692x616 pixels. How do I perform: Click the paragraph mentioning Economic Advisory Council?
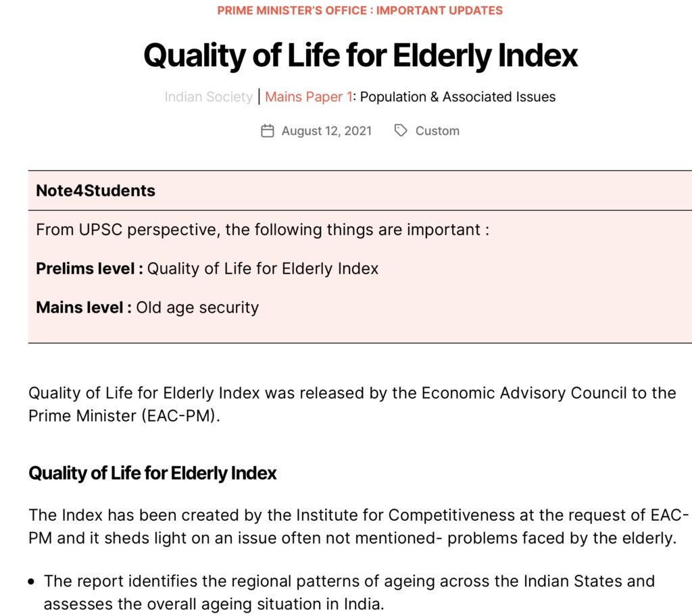(352, 404)
